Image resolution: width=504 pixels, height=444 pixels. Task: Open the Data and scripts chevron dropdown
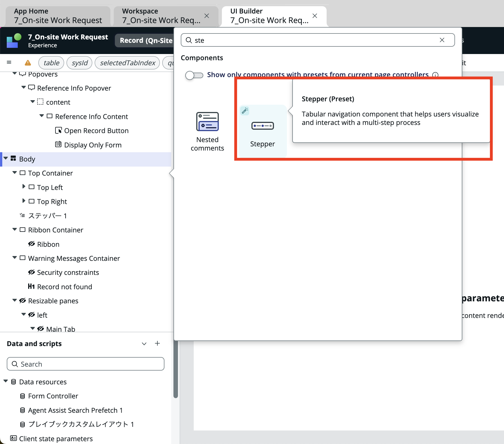click(144, 344)
